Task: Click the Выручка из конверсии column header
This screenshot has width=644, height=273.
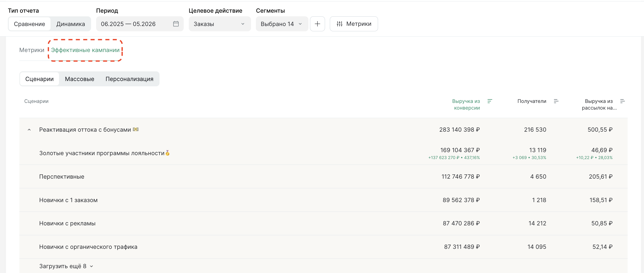Action: (466, 105)
